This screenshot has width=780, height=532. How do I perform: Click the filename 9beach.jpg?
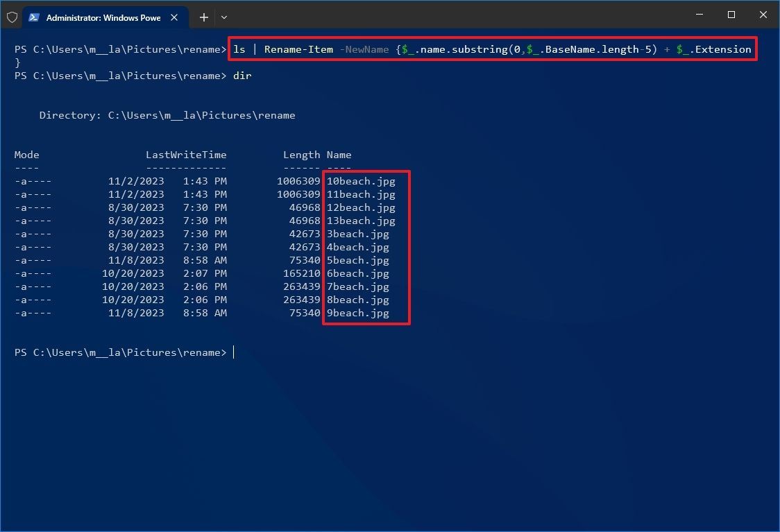tap(357, 313)
